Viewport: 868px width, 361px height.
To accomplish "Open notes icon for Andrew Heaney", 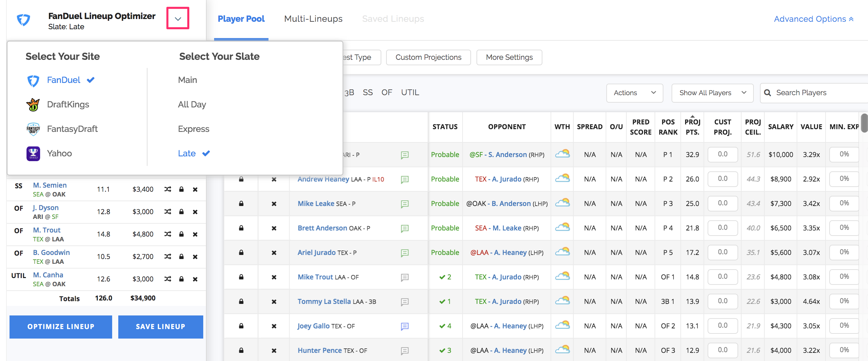I will pos(404,179).
